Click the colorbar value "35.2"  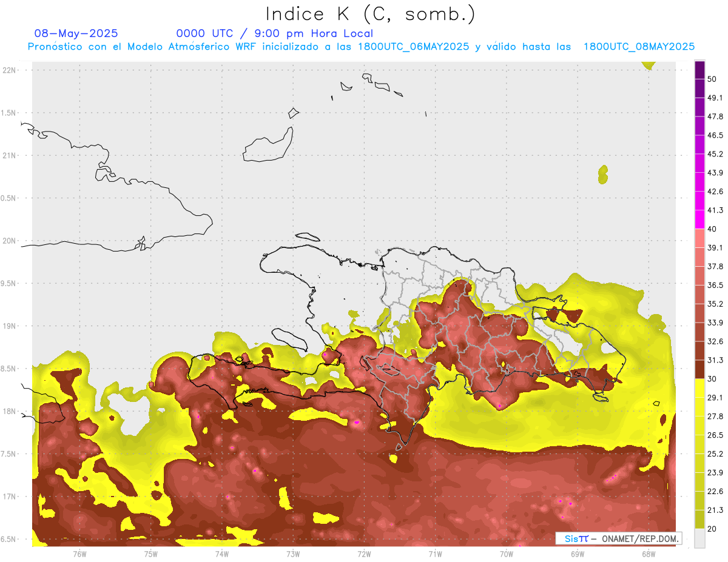tap(715, 304)
